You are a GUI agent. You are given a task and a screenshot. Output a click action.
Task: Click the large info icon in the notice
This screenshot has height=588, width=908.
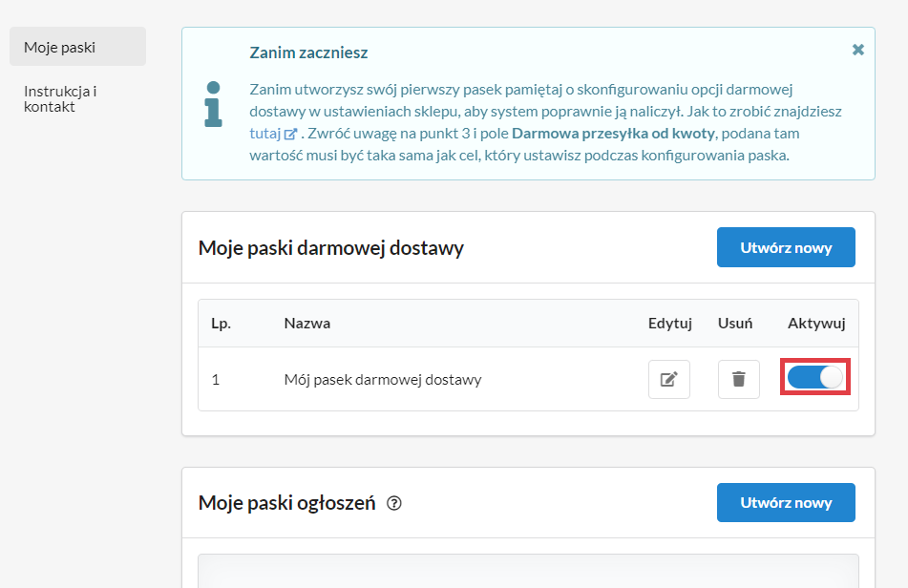[212, 103]
